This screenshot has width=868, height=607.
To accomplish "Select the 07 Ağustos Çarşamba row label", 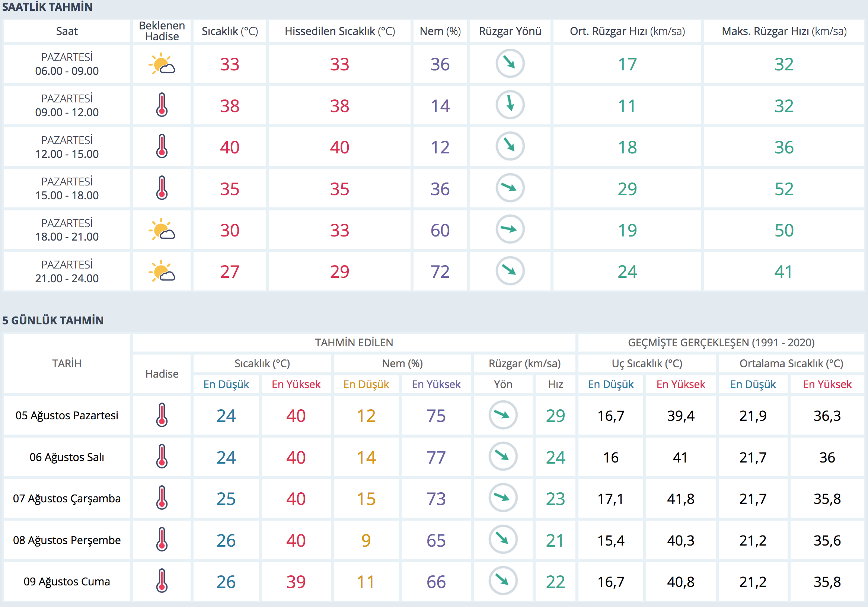I will point(67,499).
